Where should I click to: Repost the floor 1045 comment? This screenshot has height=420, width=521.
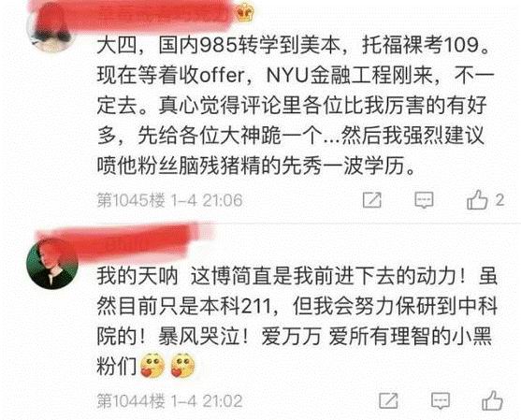tap(372, 200)
